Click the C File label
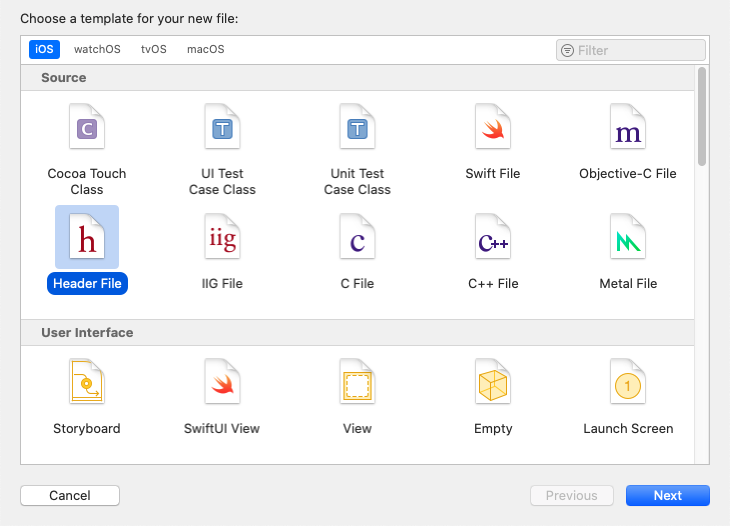 [x=357, y=283]
